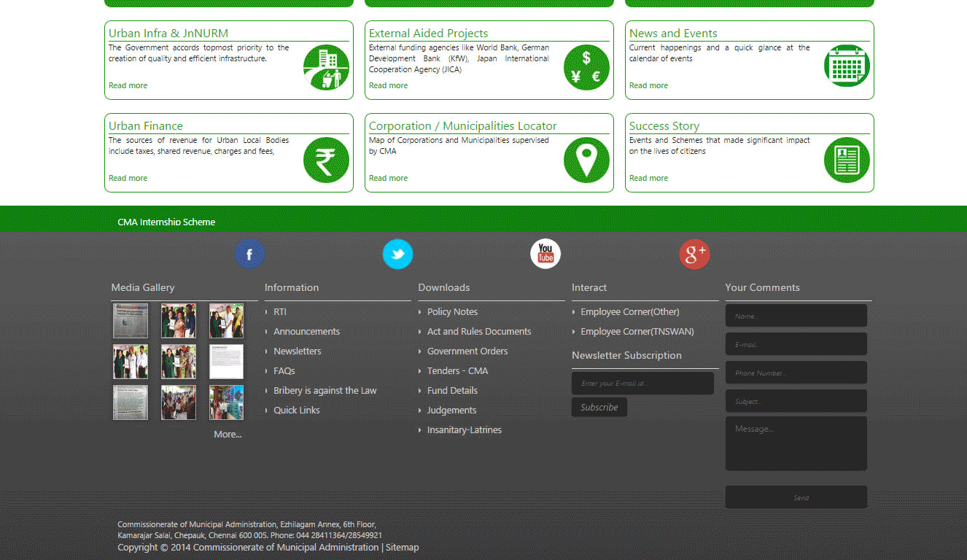Open the first newspaper thumbnail in Media Gallery
Viewport: 967px width, 560px height.
130,320
